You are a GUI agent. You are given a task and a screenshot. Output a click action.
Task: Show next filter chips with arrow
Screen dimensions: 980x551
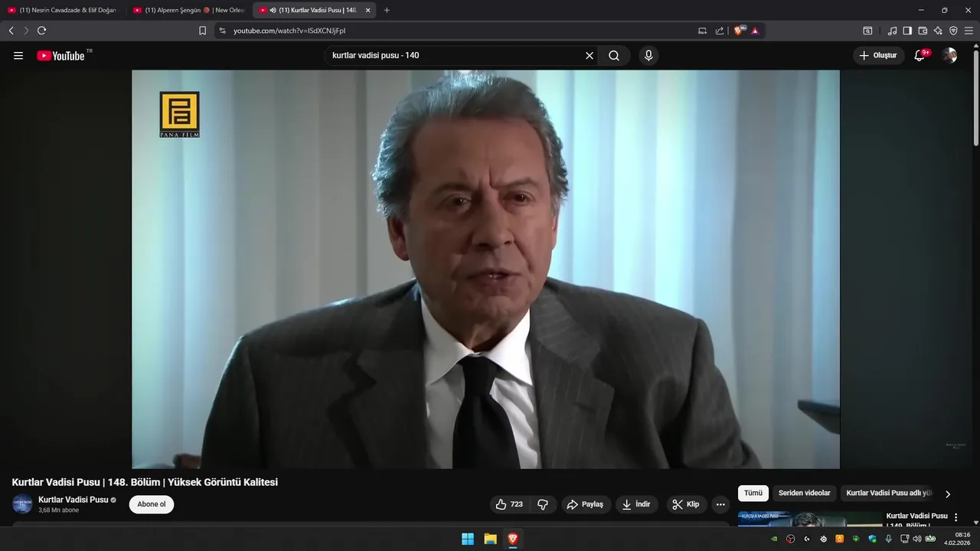(x=948, y=494)
